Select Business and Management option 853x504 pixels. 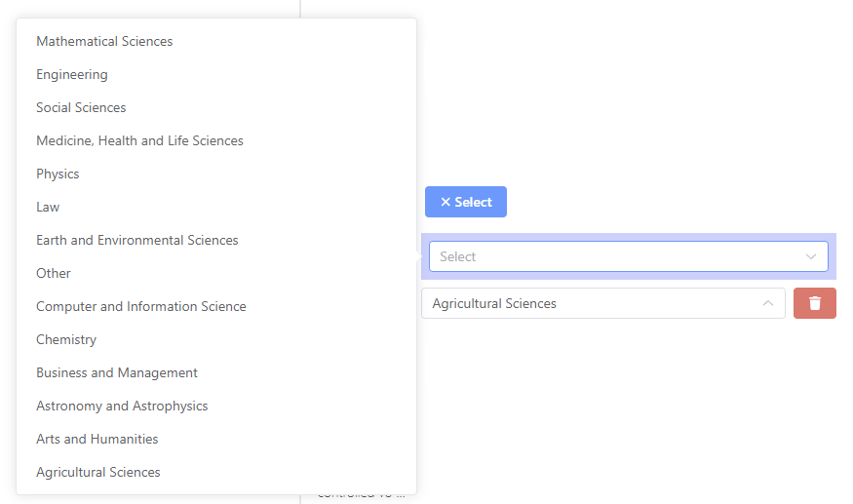[x=216, y=373]
